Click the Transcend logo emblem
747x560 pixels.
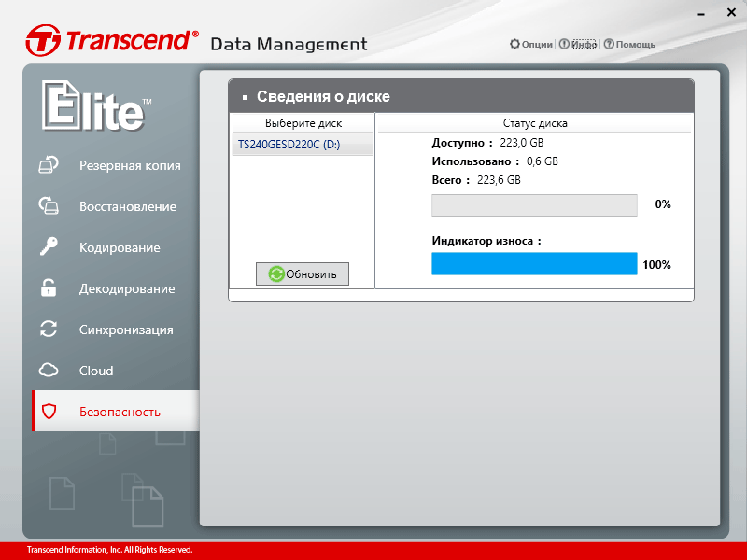pos(43,40)
